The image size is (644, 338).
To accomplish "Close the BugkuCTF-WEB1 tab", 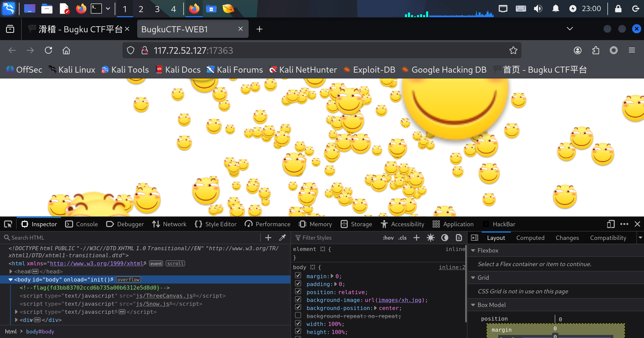I will click(241, 29).
